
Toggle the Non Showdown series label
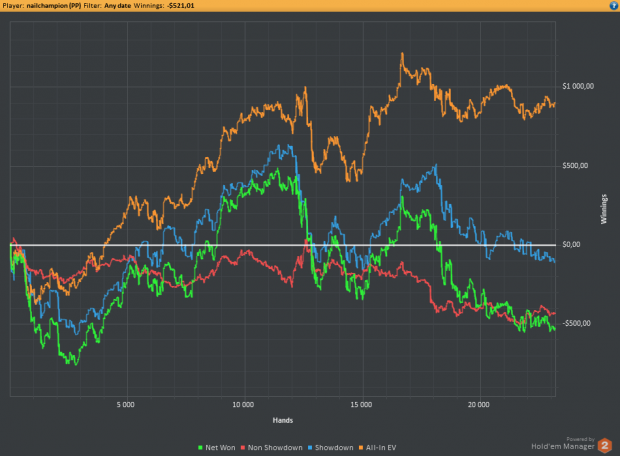[x=275, y=448]
